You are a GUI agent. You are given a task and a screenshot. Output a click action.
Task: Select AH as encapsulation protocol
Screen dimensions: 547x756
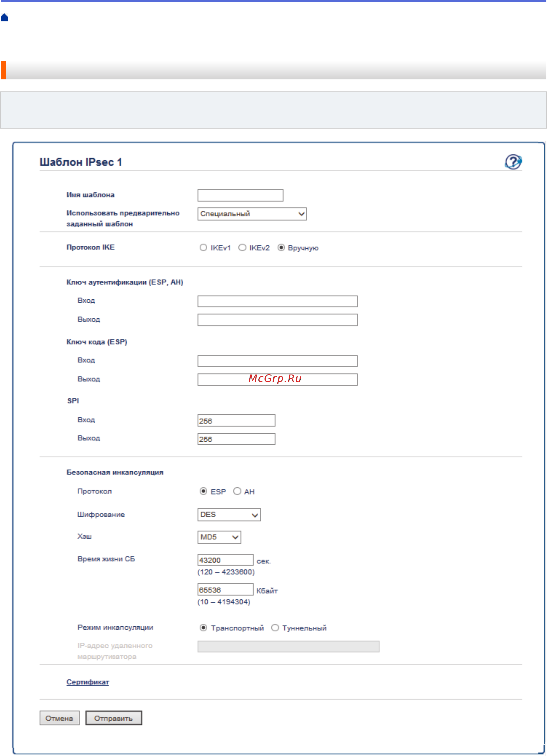tap(237, 491)
